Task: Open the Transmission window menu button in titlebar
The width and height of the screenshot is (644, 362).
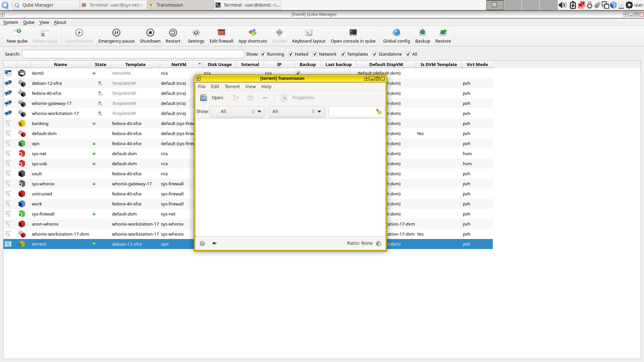Action: tap(198, 78)
